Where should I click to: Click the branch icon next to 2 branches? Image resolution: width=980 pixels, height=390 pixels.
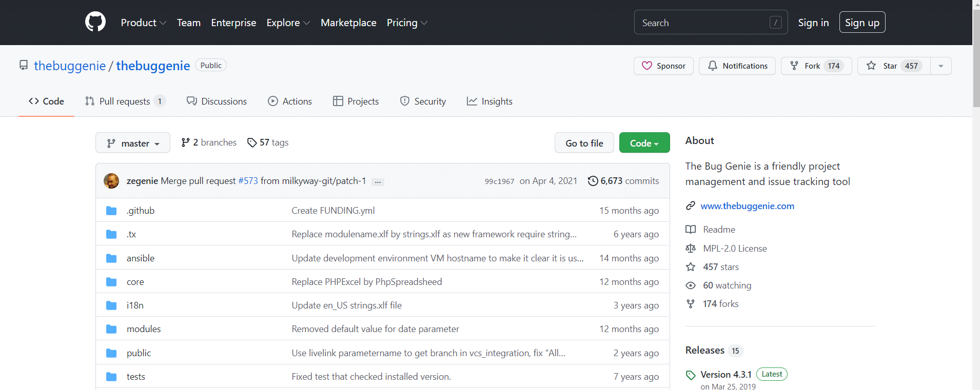[x=185, y=142]
